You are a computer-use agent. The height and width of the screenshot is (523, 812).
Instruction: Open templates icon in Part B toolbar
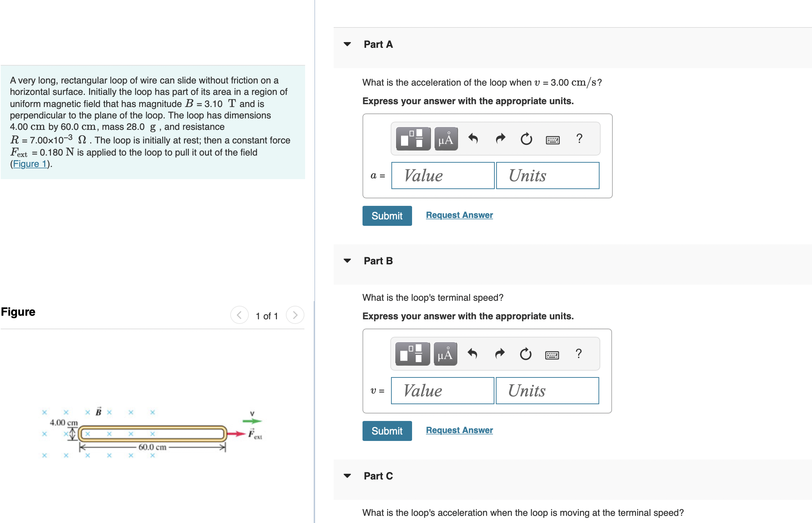click(412, 354)
